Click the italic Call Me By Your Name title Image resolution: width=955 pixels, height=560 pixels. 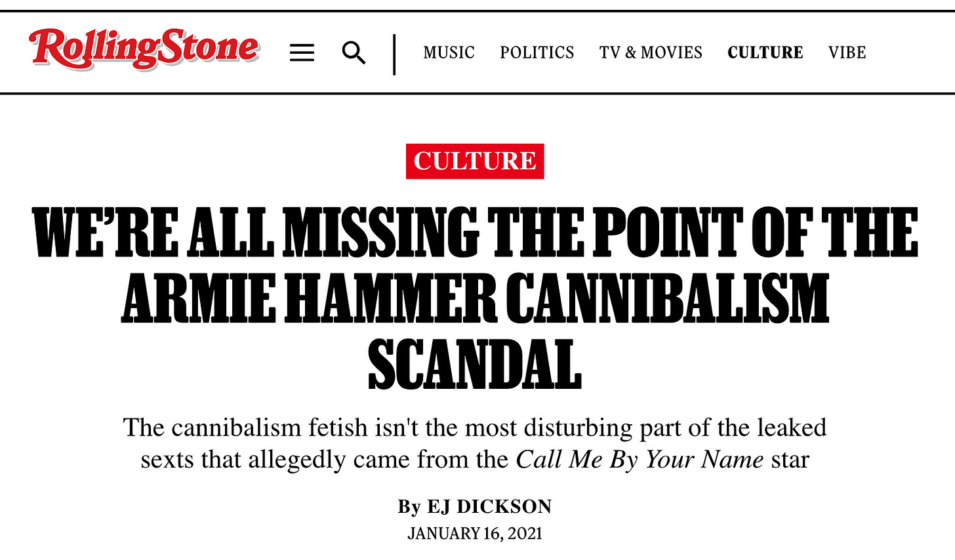[x=640, y=459]
